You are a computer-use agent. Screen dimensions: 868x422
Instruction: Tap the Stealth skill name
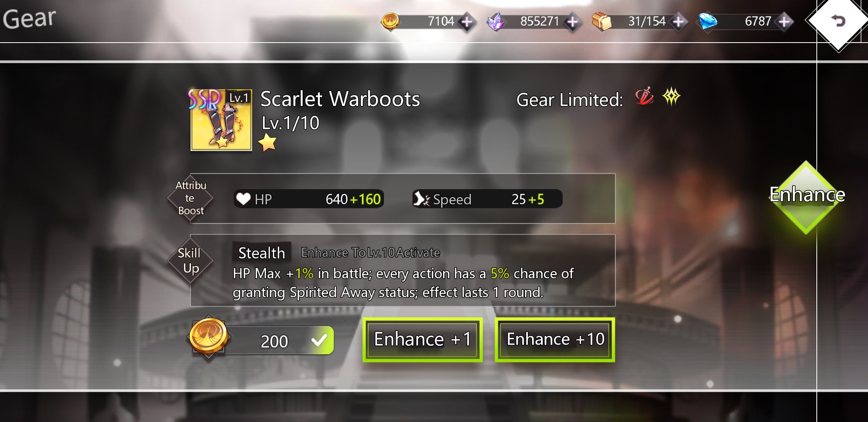[x=262, y=253]
